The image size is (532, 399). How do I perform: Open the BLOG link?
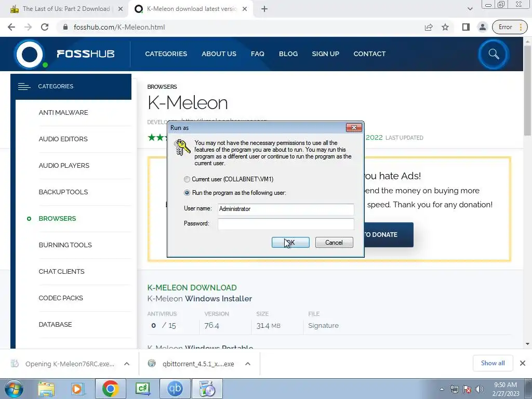288,54
